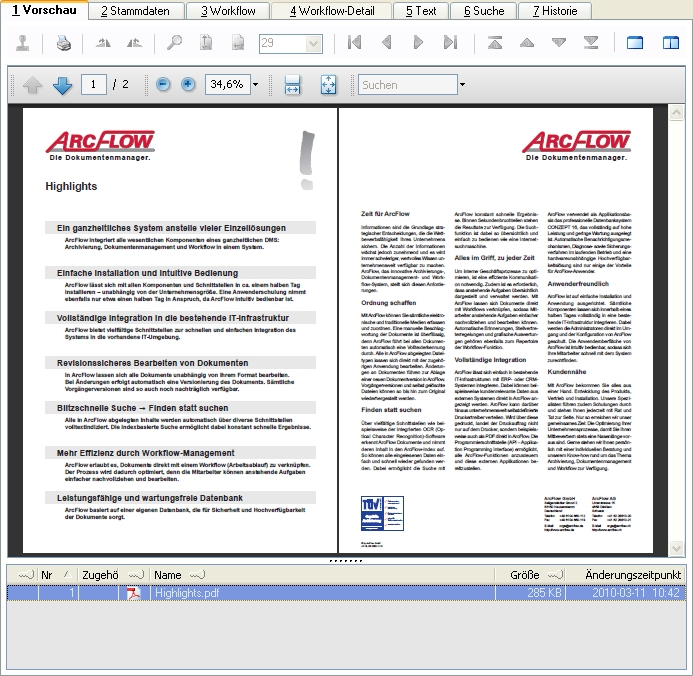Select the Highlights.pdf file row
This screenshot has width=693, height=676.
(346, 593)
